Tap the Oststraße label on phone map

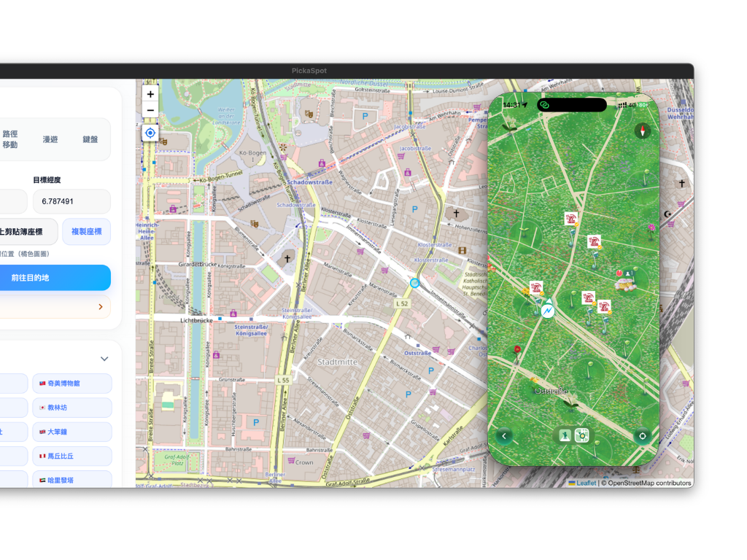[551, 391]
